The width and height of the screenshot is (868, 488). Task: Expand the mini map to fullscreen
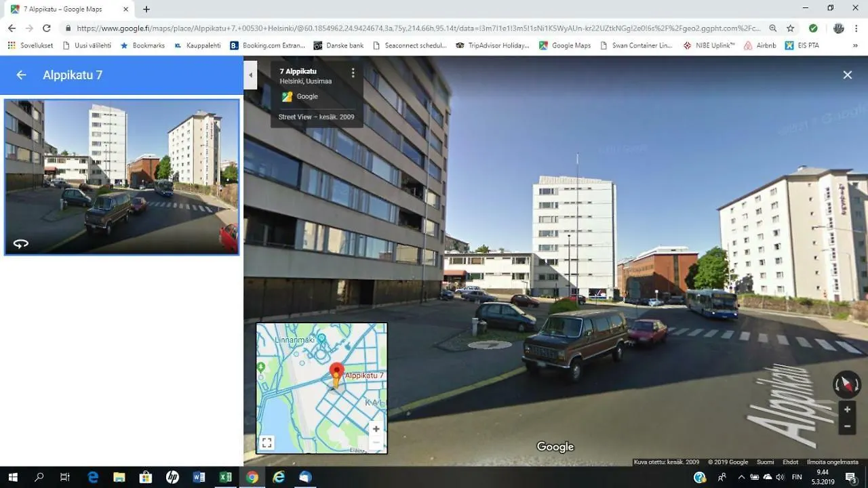267,443
